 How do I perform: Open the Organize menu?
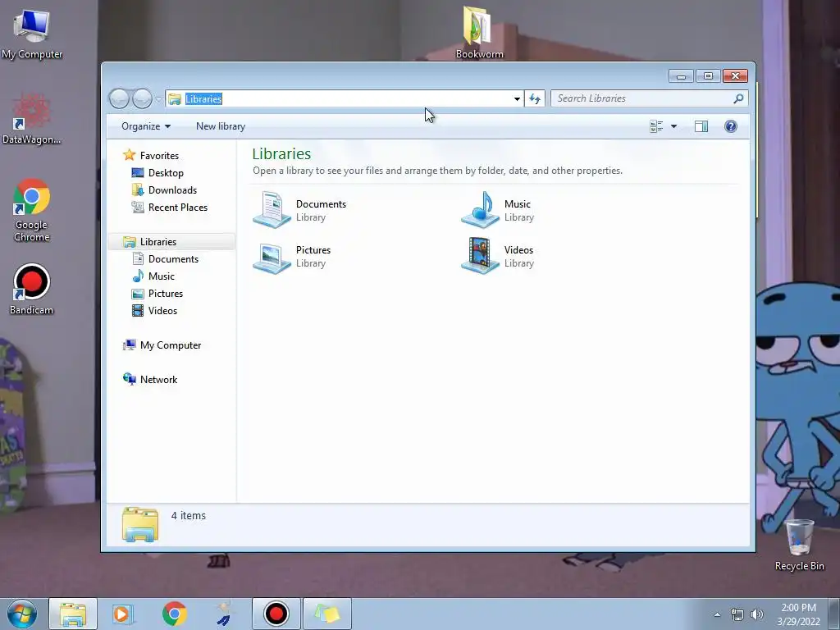pos(146,126)
